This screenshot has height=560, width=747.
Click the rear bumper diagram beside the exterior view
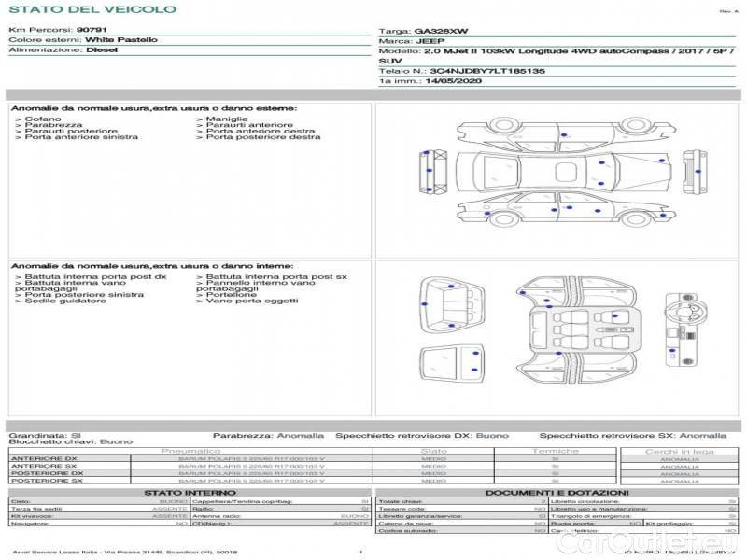(x=695, y=172)
